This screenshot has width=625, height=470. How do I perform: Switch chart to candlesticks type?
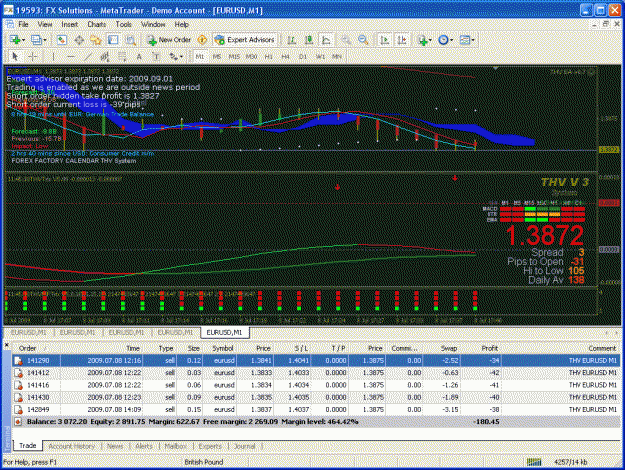click(x=309, y=40)
